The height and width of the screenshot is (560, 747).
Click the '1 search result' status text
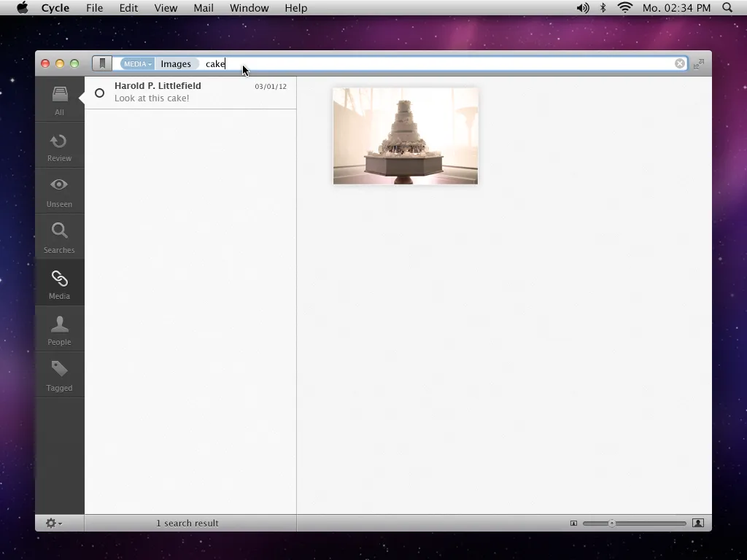tap(187, 523)
